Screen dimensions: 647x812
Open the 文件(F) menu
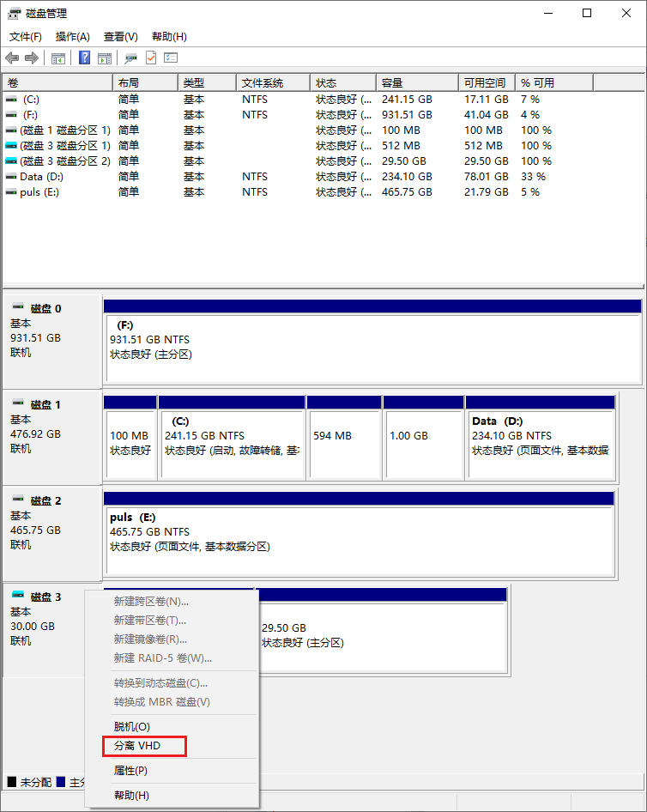(x=26, y=37)
